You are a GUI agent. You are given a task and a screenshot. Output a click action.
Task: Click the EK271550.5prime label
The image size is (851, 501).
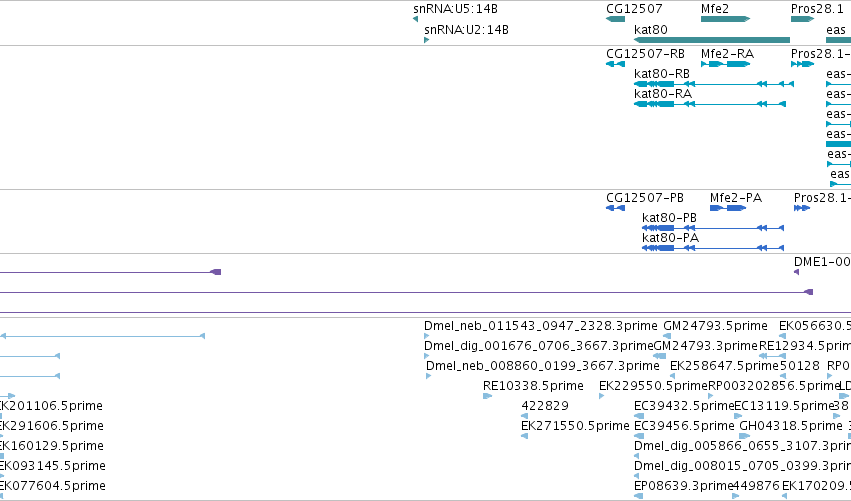click(x=575, y=426)
